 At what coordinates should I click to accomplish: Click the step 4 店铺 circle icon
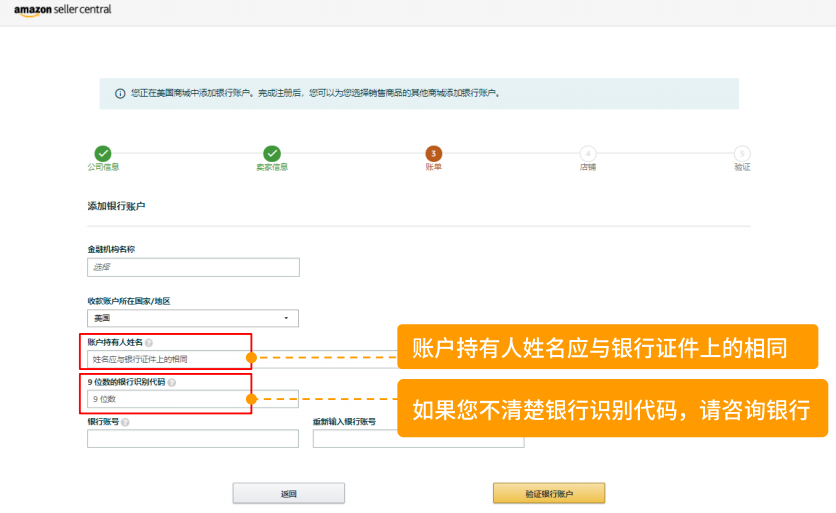click(588, 153)
